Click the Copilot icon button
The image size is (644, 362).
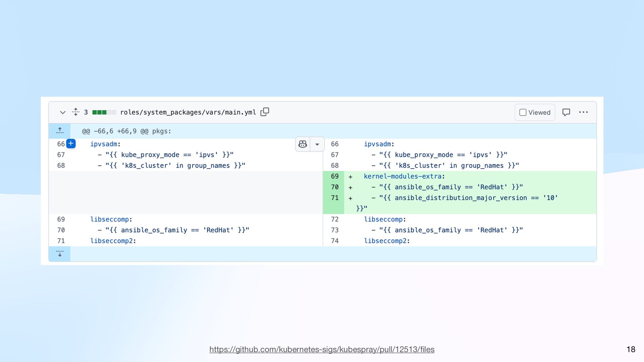point(303,144)
